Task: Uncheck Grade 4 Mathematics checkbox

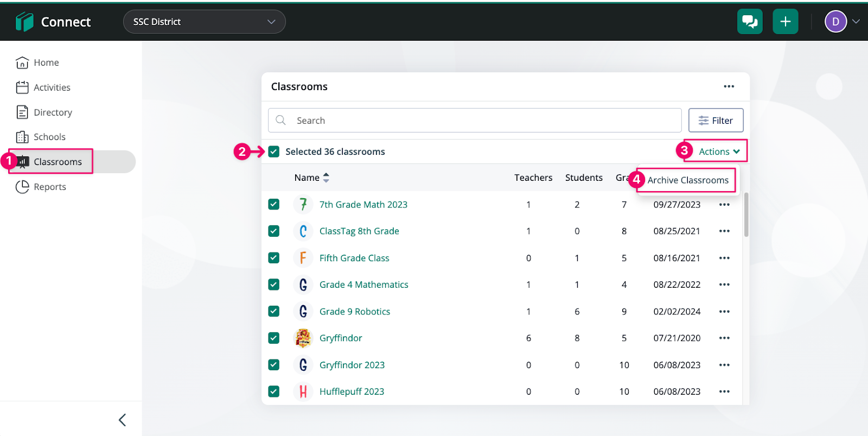Action: 274,285
